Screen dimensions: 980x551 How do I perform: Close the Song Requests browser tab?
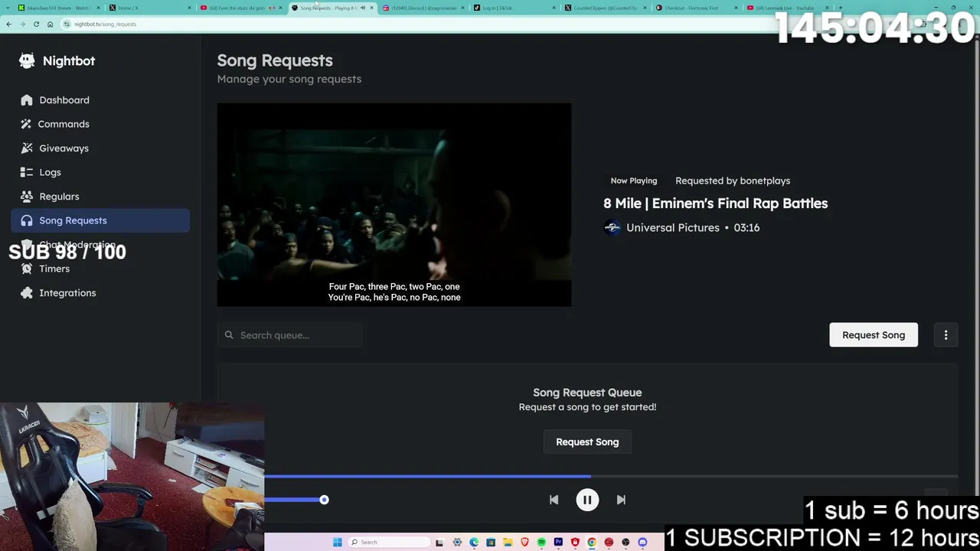(x=371, y=8)
